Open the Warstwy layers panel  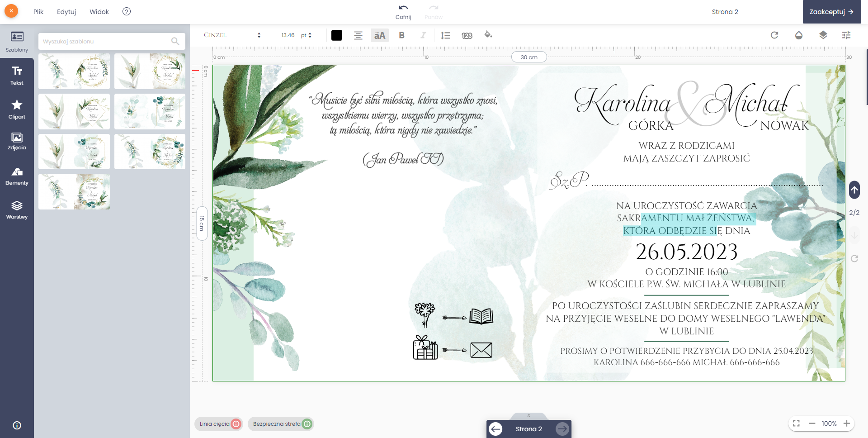[17, 210]
